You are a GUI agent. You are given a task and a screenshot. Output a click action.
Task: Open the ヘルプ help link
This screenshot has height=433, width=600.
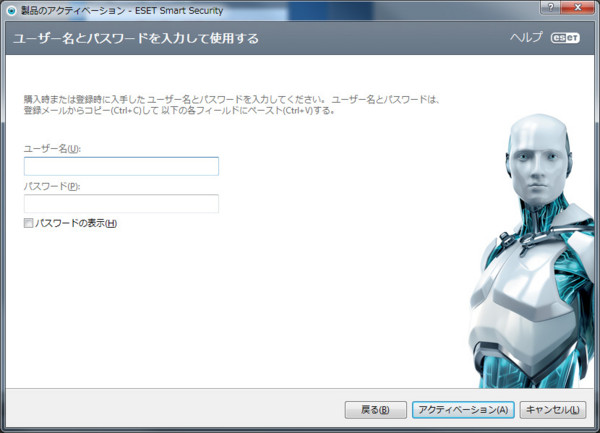(x=526, y=37)
